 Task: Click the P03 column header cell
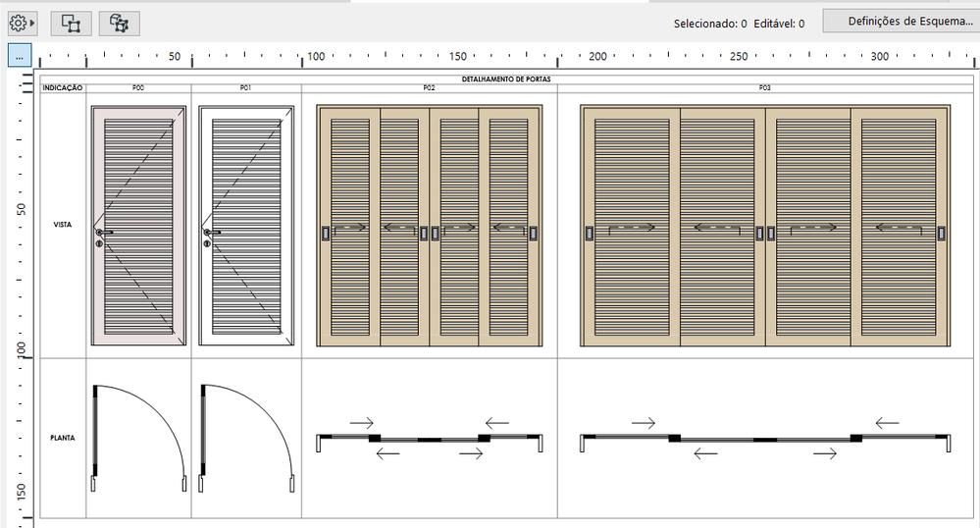[765, 88]
